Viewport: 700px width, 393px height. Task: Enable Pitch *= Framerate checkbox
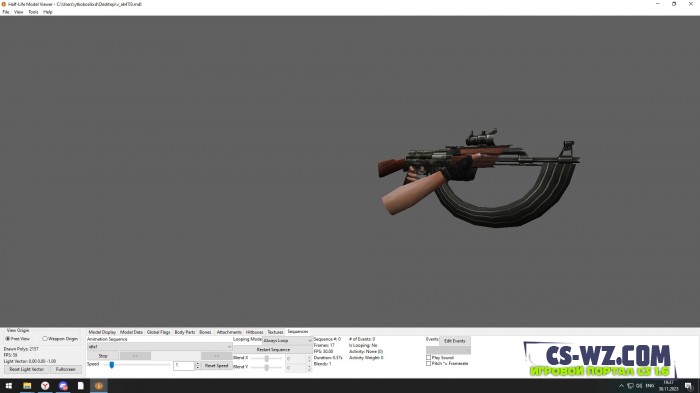click(429, 364)
